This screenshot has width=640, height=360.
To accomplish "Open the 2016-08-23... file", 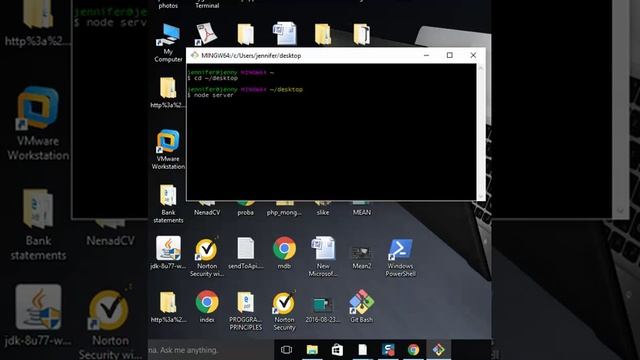I will [x=322, y=310].
